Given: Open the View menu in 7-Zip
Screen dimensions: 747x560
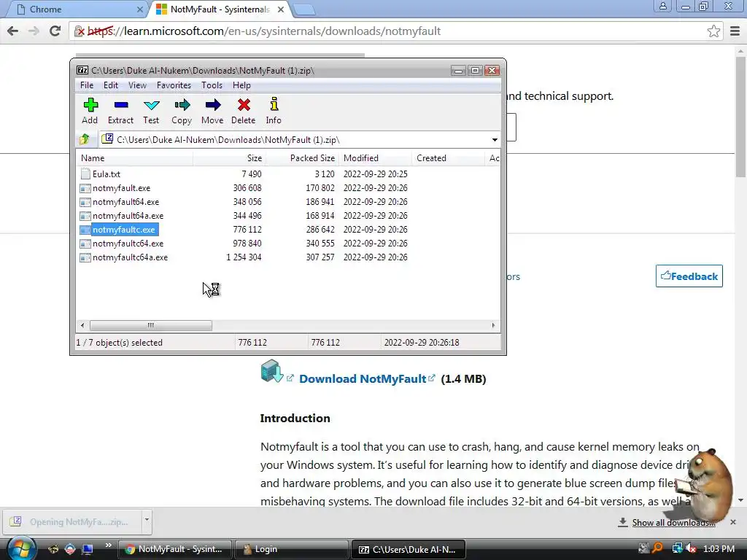Looking at the screenshot, I should pyautogui.click(x=137, y=85).
